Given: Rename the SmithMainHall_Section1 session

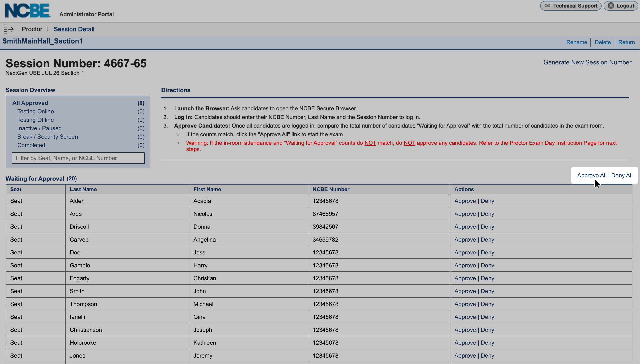Looking at the screenshot, I should 576,42.
